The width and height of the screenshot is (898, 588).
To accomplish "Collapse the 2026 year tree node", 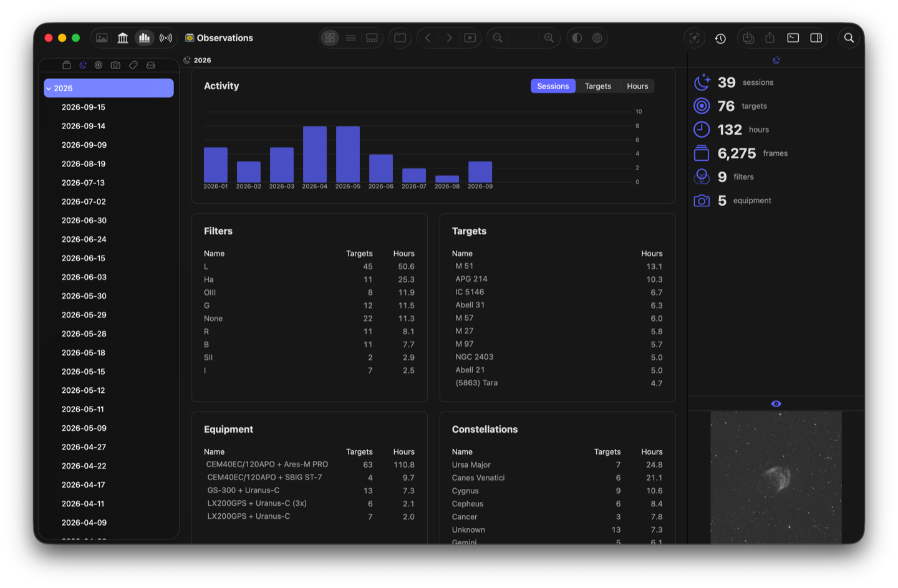I will pos(49,89).
